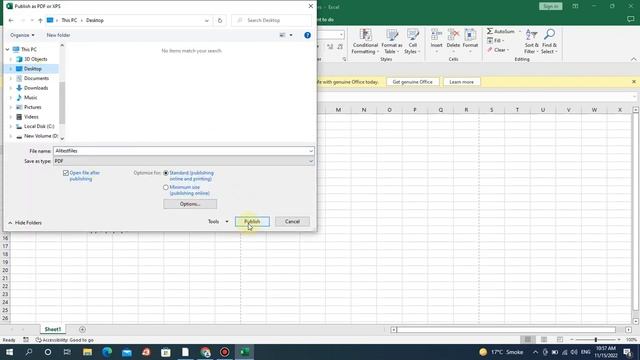The width and height of the screenshot is (640, 360).
Task: Open the Save as type dropdown
Action: tap(311, 161)
